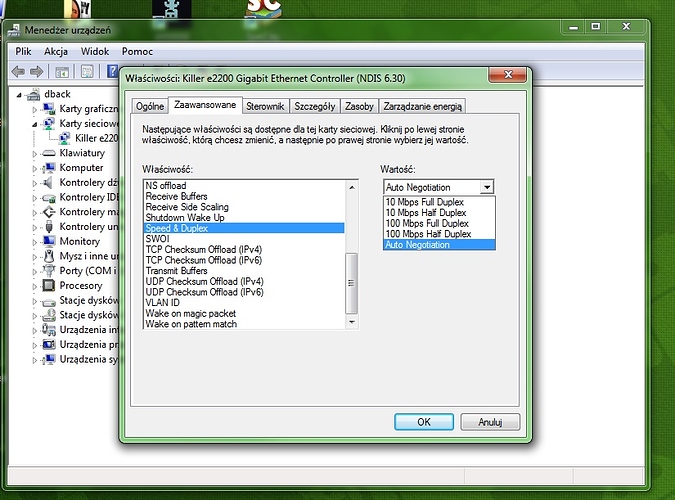Viewport: 675px width, 500px height.
Task: Select Speed & Duplex property
Action: pyautogui.click(x=244, y=228)
